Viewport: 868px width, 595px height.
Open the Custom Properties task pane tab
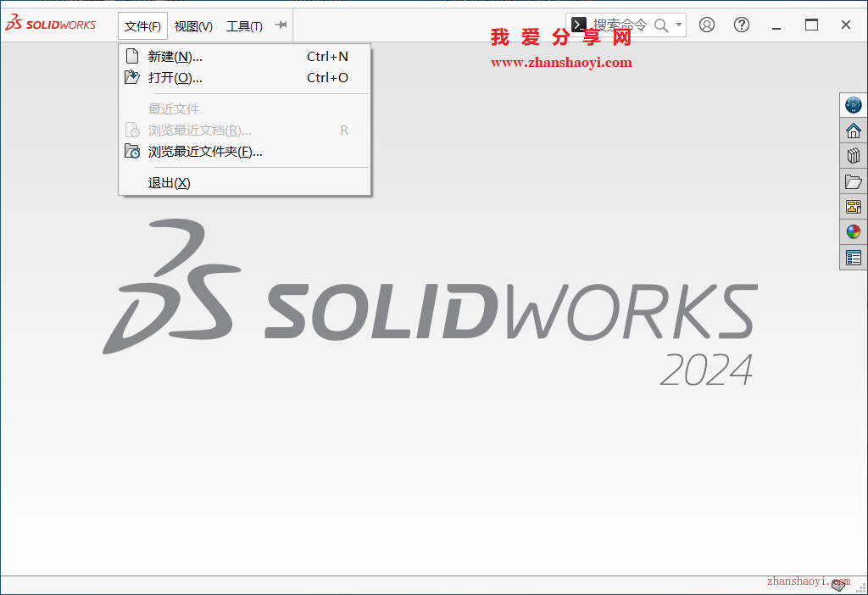click(853, 257)
